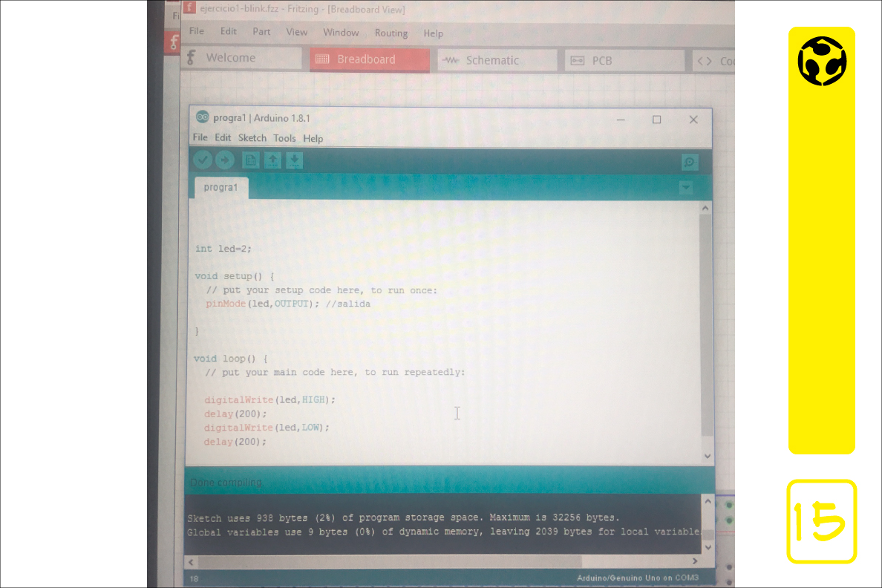
Task: Open the Arduino Tools menu
Action: click(x=284, y=138)
